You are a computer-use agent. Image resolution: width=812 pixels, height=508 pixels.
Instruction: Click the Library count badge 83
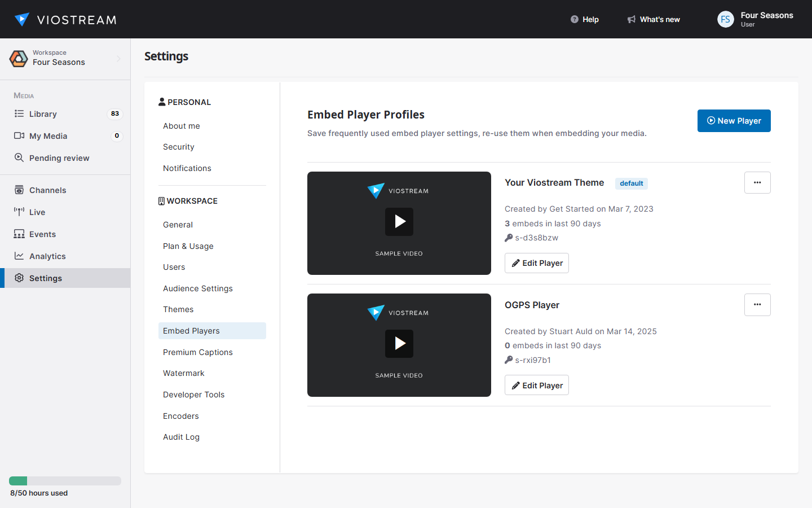tap(115, 113)
